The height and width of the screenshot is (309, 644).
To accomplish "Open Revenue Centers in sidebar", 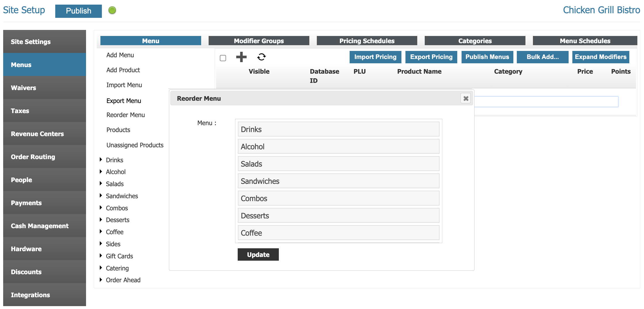I will [x=45, y=133].
